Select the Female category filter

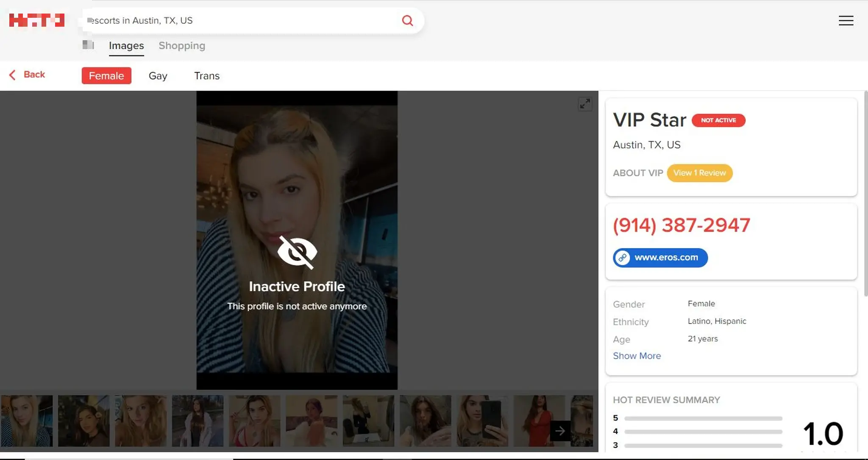(106, 76)
